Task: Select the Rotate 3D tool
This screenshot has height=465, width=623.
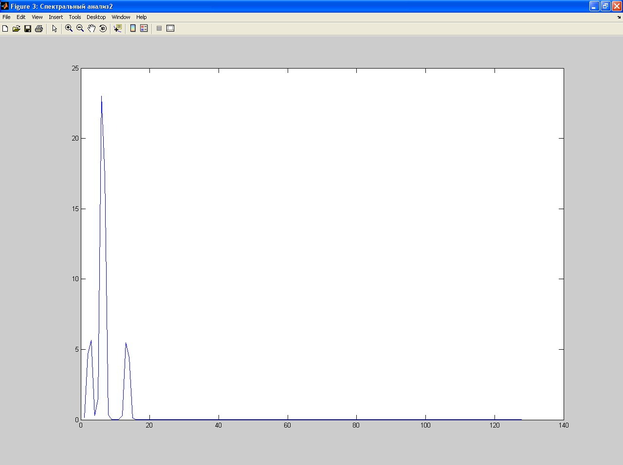Action: pos(102,28)
